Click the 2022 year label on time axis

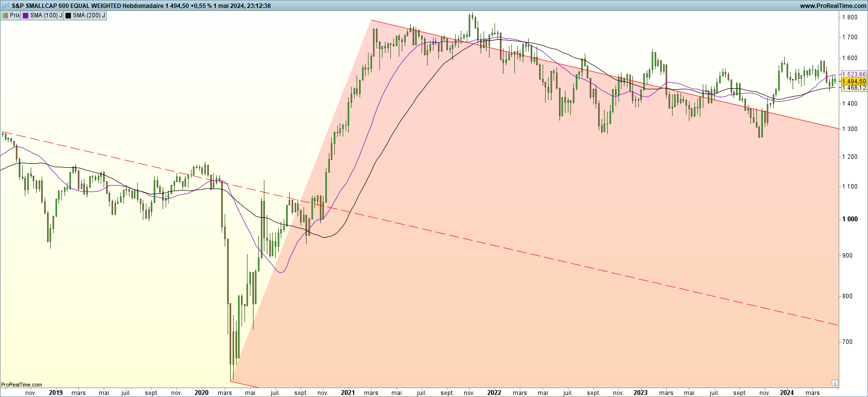point(494,393)
